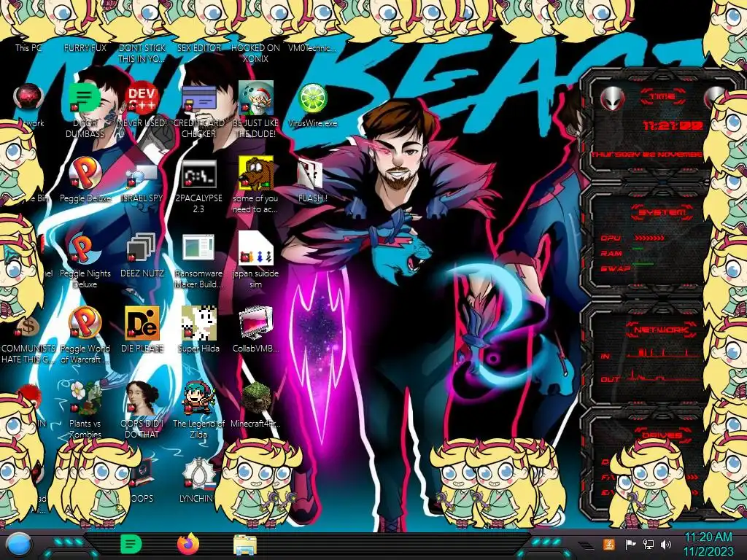Launch Peggle Deluxe shortcut

coord(85,174)
